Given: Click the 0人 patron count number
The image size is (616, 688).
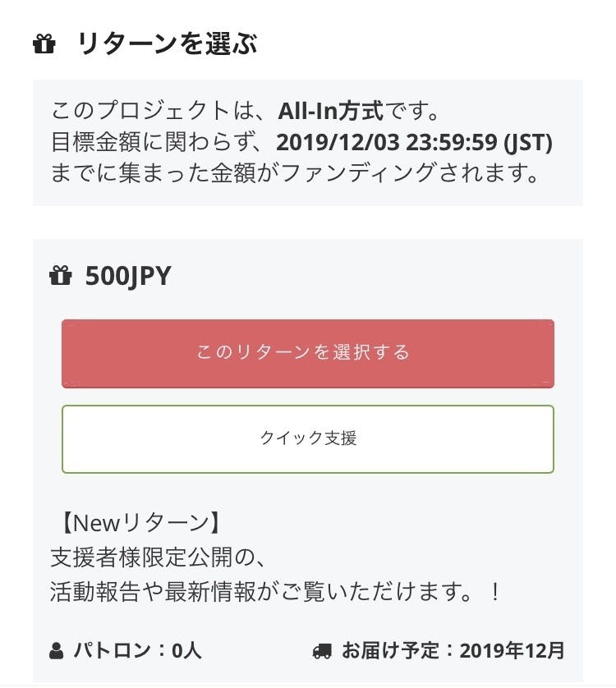Looking at the screenshot, I should pos(186,652).
